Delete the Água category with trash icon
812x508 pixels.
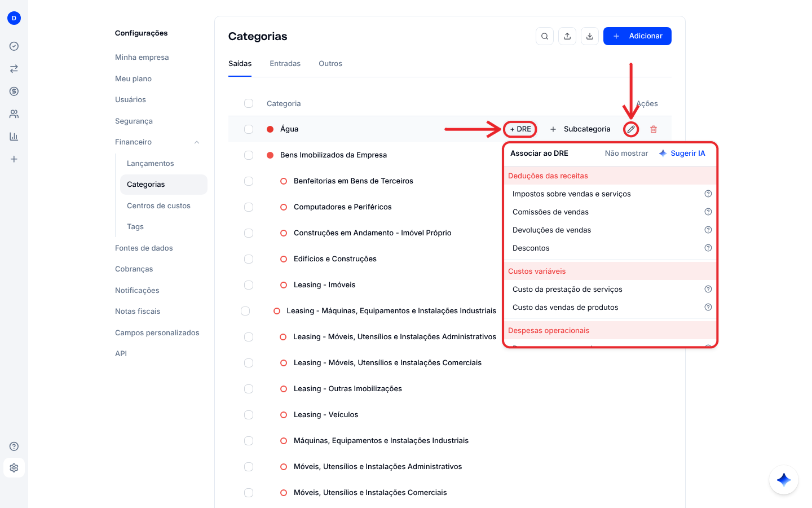tap(654, 129)
